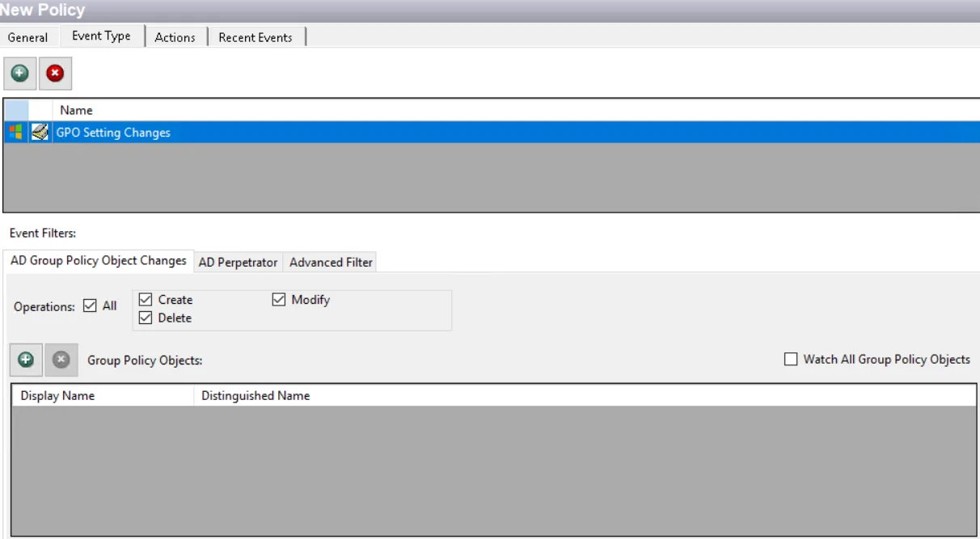Open the Recent Events tab
The width and height of the screenshot is (980, 539).
click(x=256, y=37)
